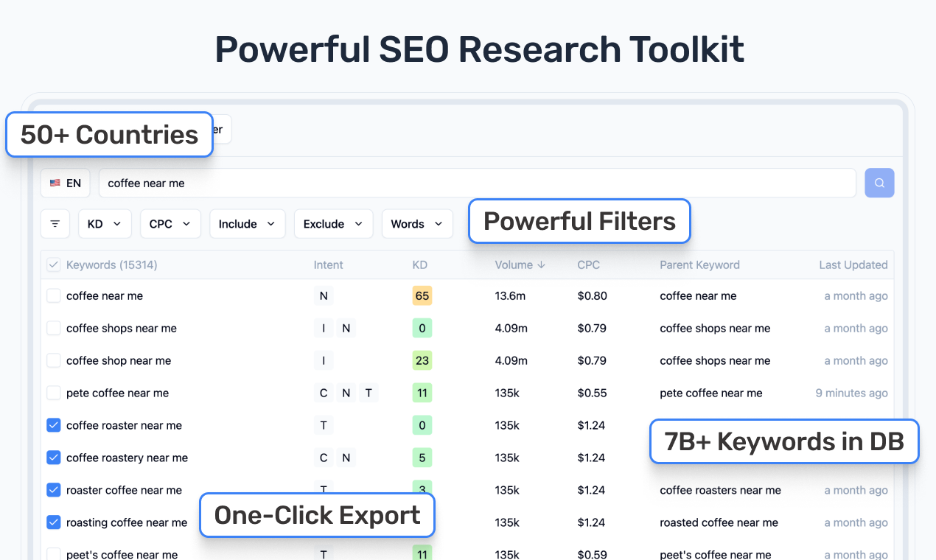Click the '9 minutes ago' updated value

(x=851, y=393)
